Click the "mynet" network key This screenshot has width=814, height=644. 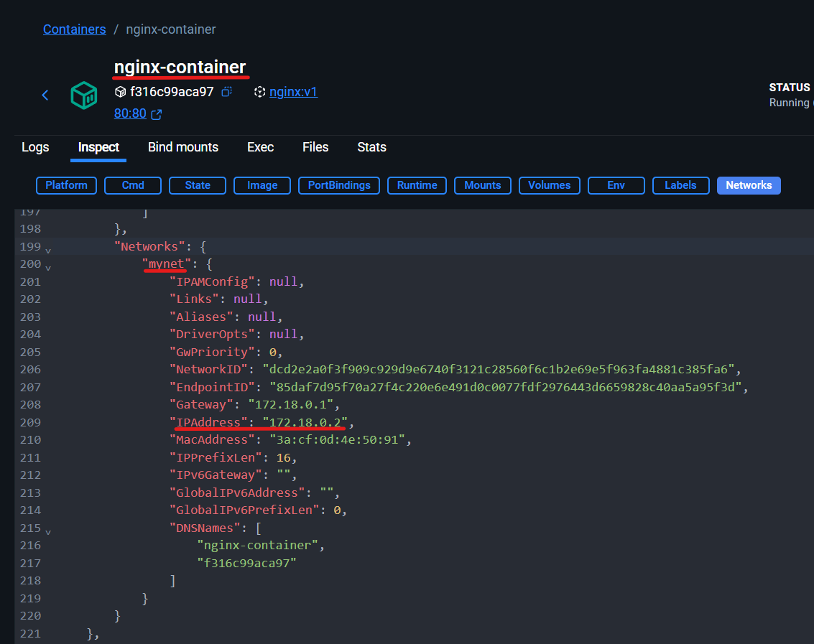click(167, 264)
